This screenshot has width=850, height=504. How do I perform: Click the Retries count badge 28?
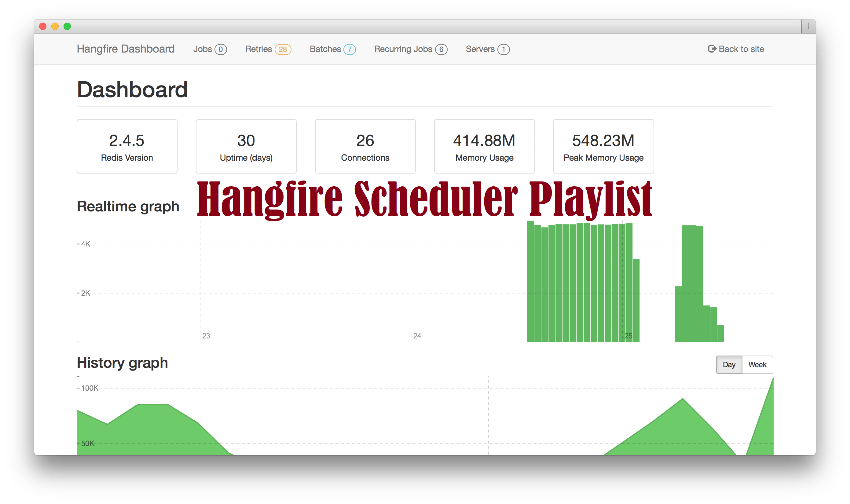click(x=283, y=49)
